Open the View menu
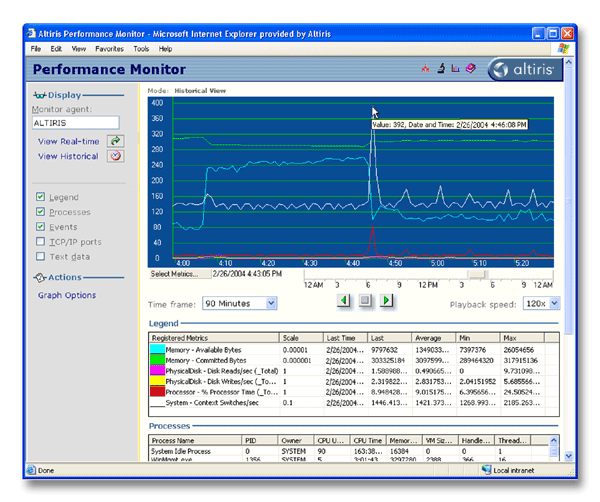600x502 pixels. click(79, 49)
